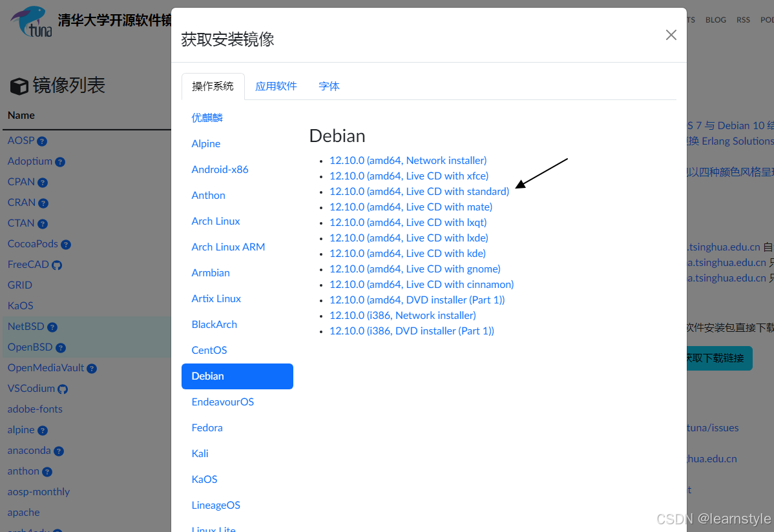
Task: Download 12.10.0 amd64 Live CD with lxqt
Action: pyautogui.click(x=408, y=223)
